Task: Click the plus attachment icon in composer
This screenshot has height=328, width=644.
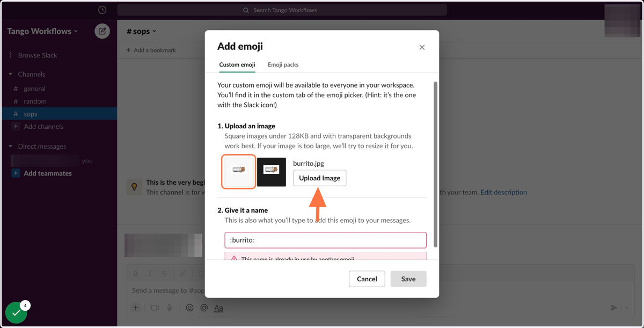Action: click(x=136, y=308)
